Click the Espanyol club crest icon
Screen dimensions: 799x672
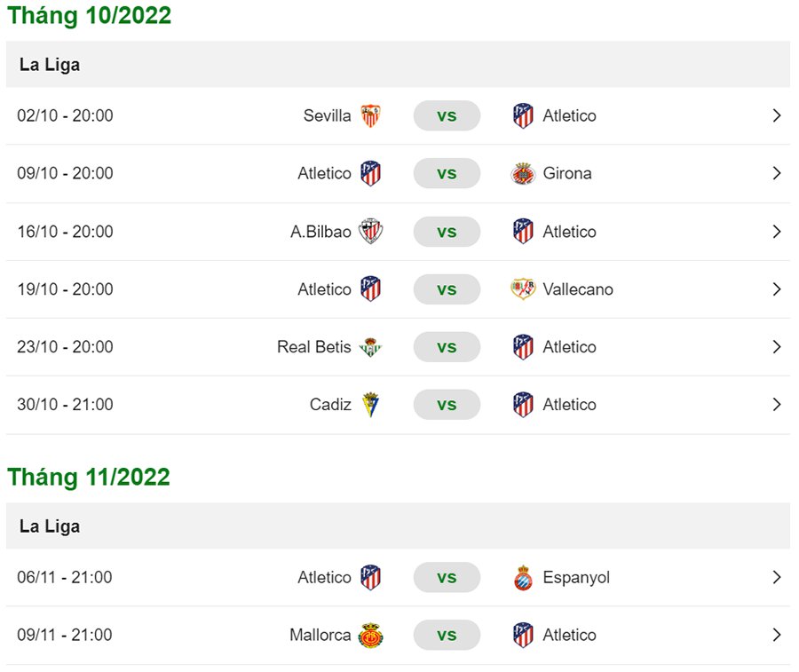(x=523, y=578)
